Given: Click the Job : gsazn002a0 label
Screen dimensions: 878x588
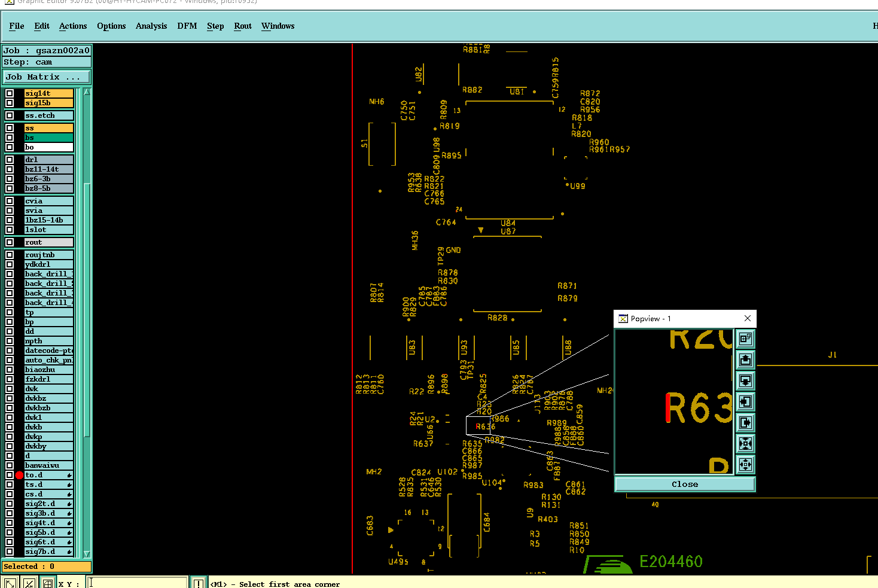Looking at the screenshot, I should tap(47, 51).
